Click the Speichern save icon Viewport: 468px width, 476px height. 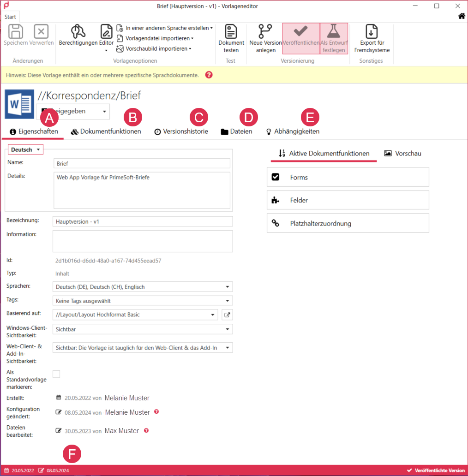pyautogui.click(x=16, y=31)
